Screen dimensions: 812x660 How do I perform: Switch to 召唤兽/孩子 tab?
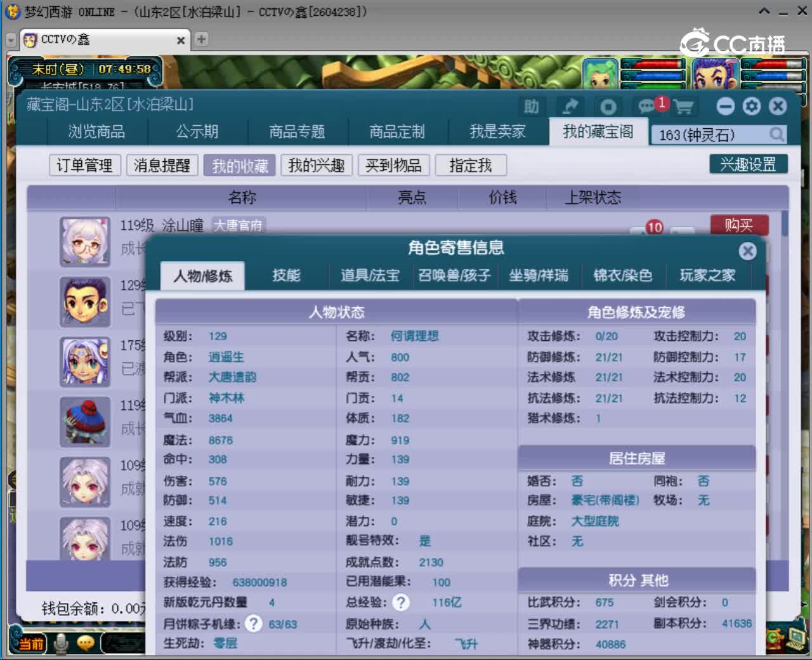pos(454,275)
